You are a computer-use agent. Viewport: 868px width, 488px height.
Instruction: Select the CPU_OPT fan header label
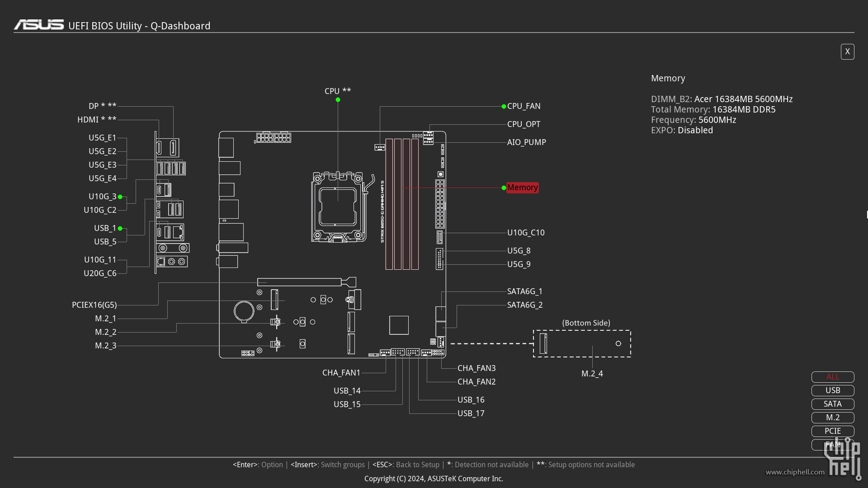pyautogui.click(x=524, y=124)
